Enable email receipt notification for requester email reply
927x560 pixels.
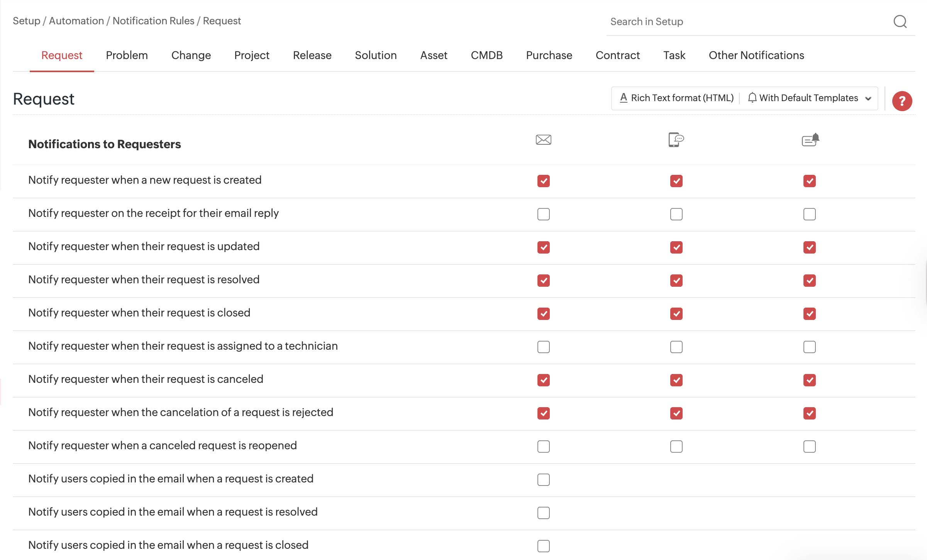[544, 214]
